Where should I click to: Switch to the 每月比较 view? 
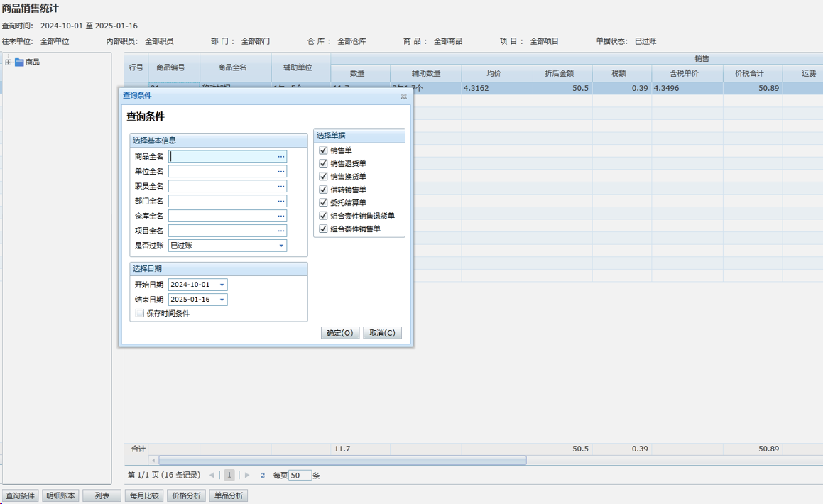[x=145, y=495]
